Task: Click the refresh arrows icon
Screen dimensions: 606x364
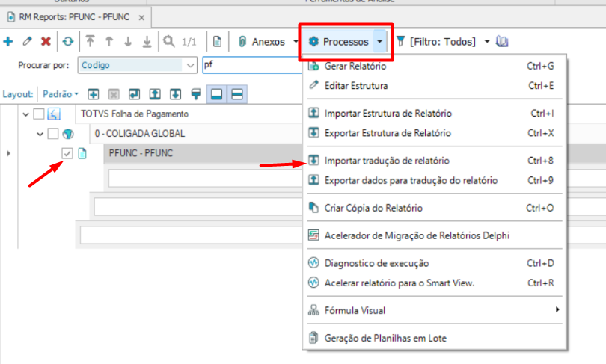Action: (68, 41)
